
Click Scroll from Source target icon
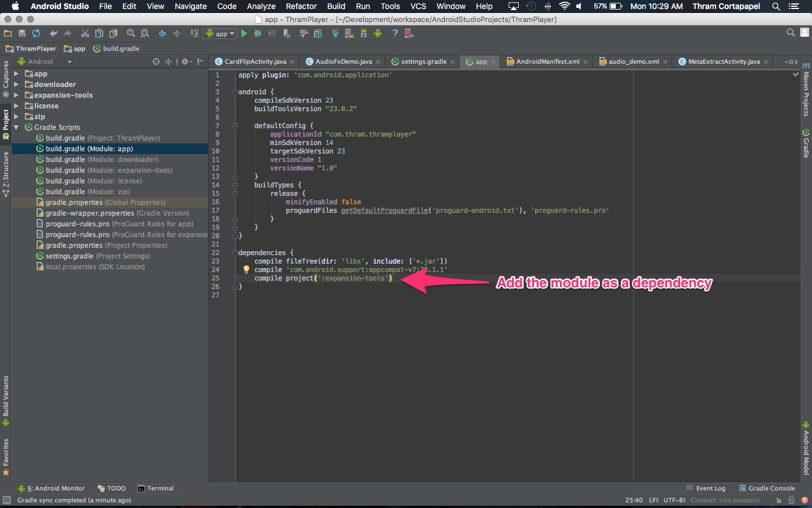tap(156, 62)
